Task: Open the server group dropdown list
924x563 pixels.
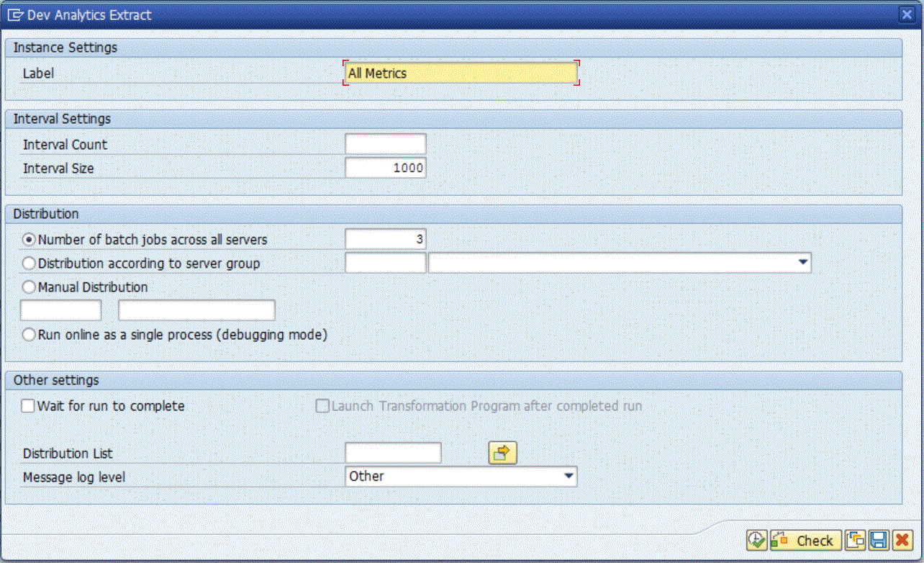Action: pyautogui.click(x=802, y=264)
